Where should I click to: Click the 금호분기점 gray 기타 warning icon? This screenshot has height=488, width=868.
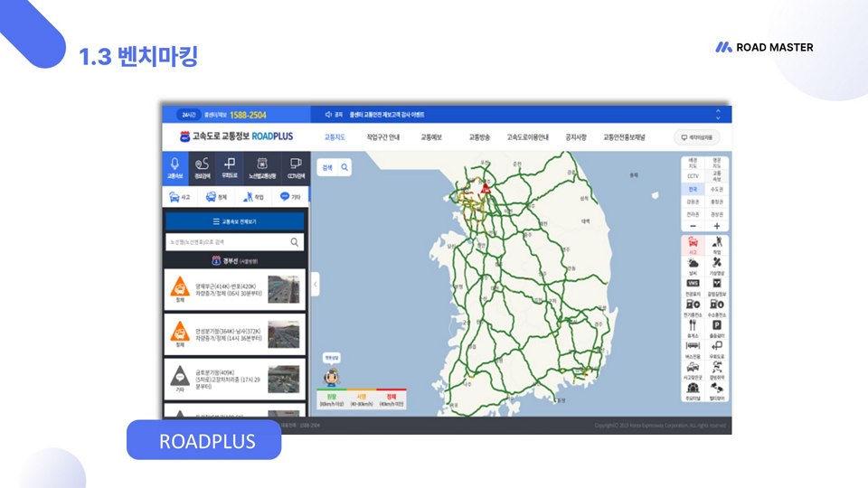[180, 377]
